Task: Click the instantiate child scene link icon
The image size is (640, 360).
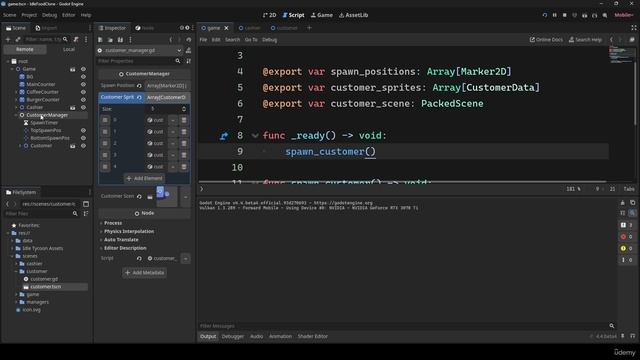Action: click(x=18, y=39)
